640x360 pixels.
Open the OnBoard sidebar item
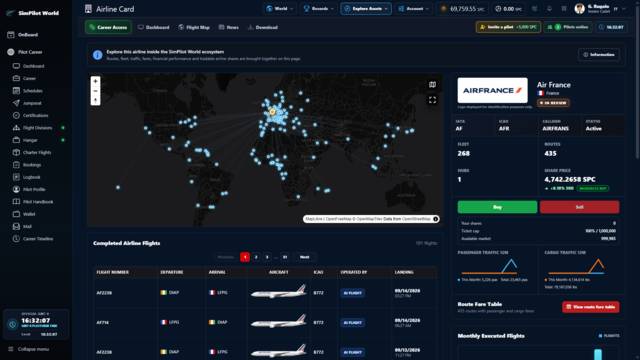pyautogui.click(x=23, y=35)
